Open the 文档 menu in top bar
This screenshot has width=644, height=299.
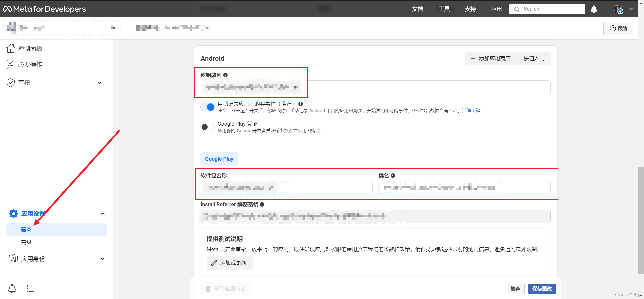[x=418, y=9]
